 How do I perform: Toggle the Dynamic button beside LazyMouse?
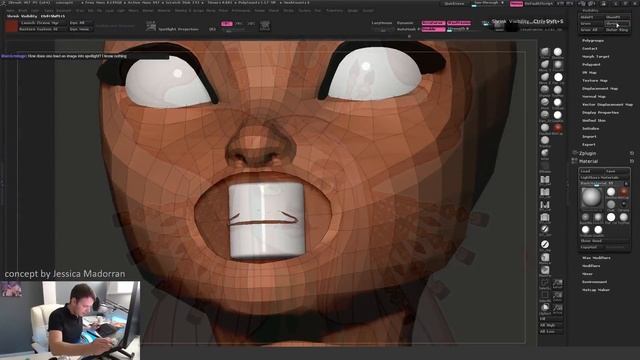[405, 23]
